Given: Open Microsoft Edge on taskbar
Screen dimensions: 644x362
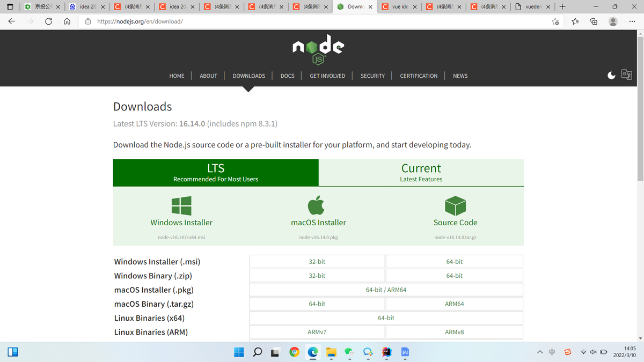Looking at the screenshot, I should coord(312,352).
